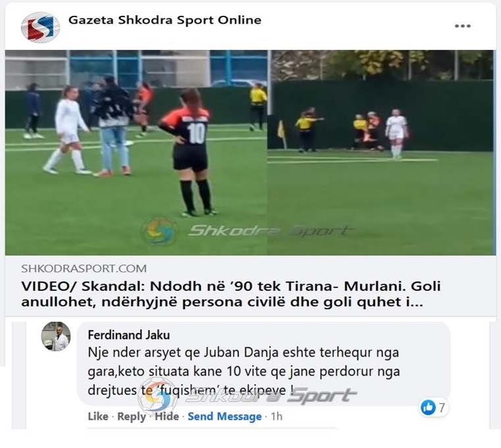This screenshot has height=448, width=501.
Task: Like Ferdinand Jaku's comment
Action: [98, 416]
